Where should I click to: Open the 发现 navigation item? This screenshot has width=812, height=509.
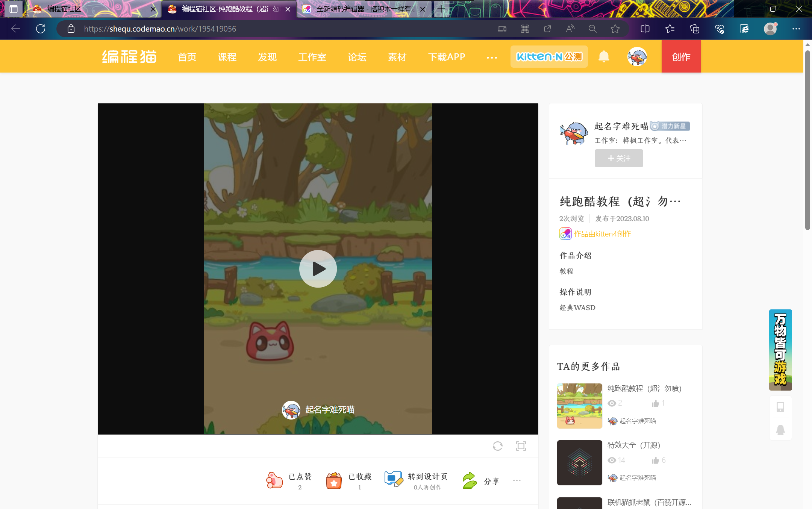(267, 57)
